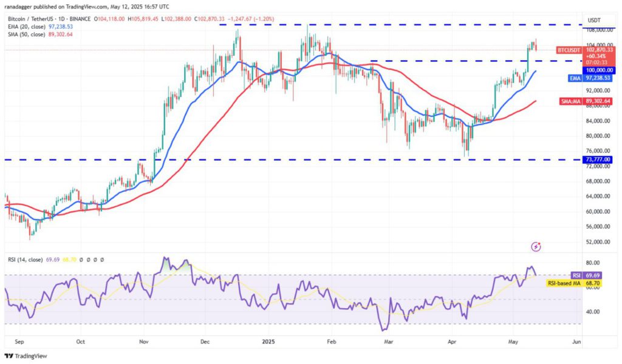The width and height of the screenshot is (622, 364).
Task: Click the SMA (50, close) indicator legend
Action: pos(26,35)
